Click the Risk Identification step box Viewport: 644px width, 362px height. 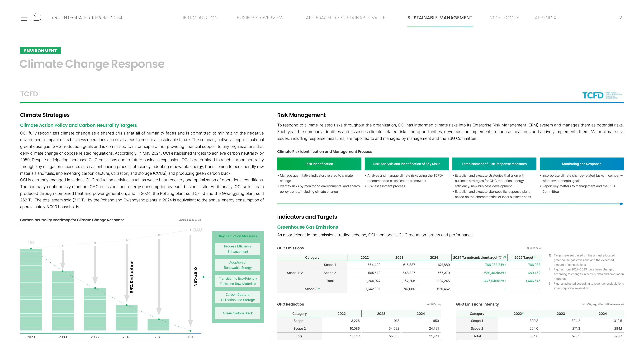(319, 164)
